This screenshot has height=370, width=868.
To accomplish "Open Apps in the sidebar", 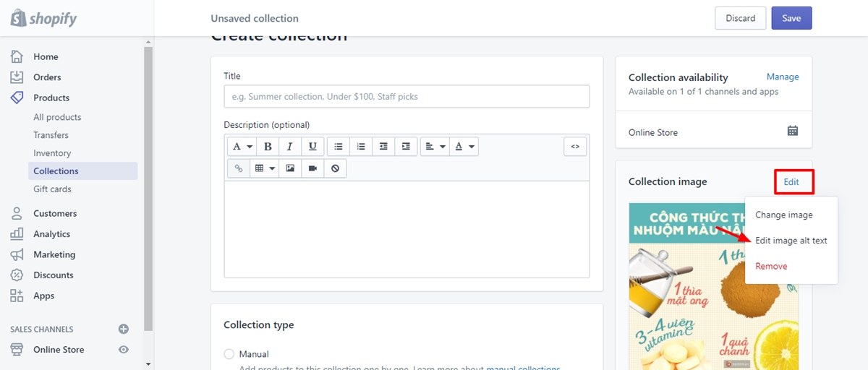I will pos(43,296).
